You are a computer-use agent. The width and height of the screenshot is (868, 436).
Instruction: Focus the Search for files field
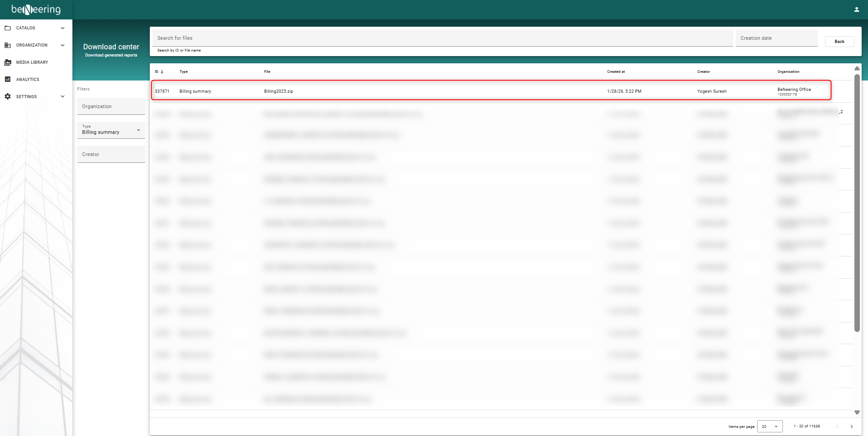point(442,38)
